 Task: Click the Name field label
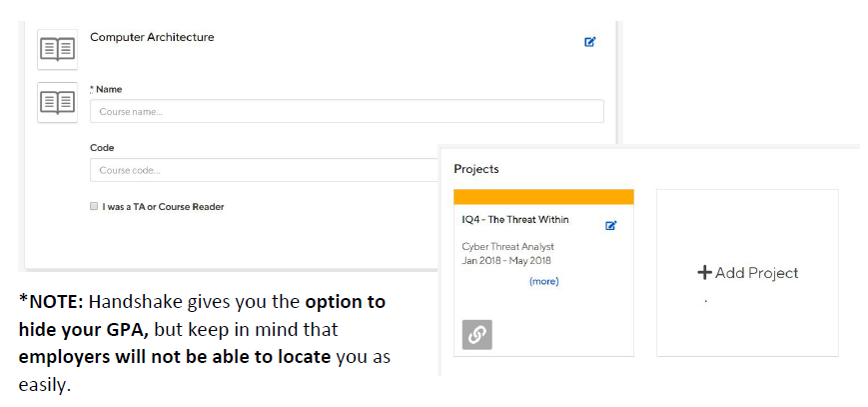pyautogui.click(x=108, y=89)
